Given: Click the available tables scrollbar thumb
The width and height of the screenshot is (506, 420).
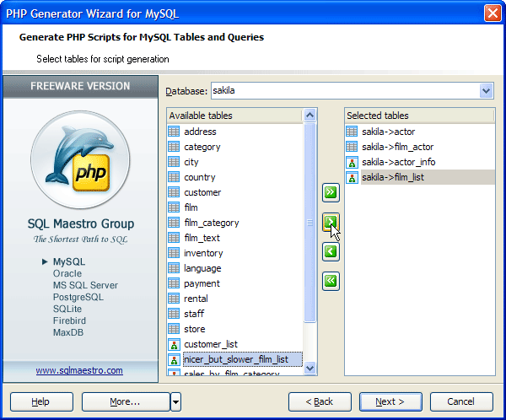Looking at the screenshot, I should (x=310, y=223).
